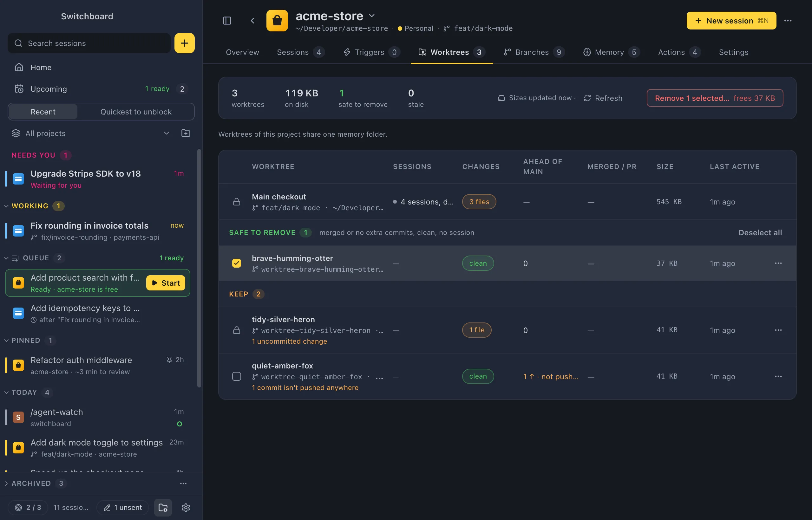Open Fix rounding in invoice totals session

pyautogui.click(x=98, y=231)
